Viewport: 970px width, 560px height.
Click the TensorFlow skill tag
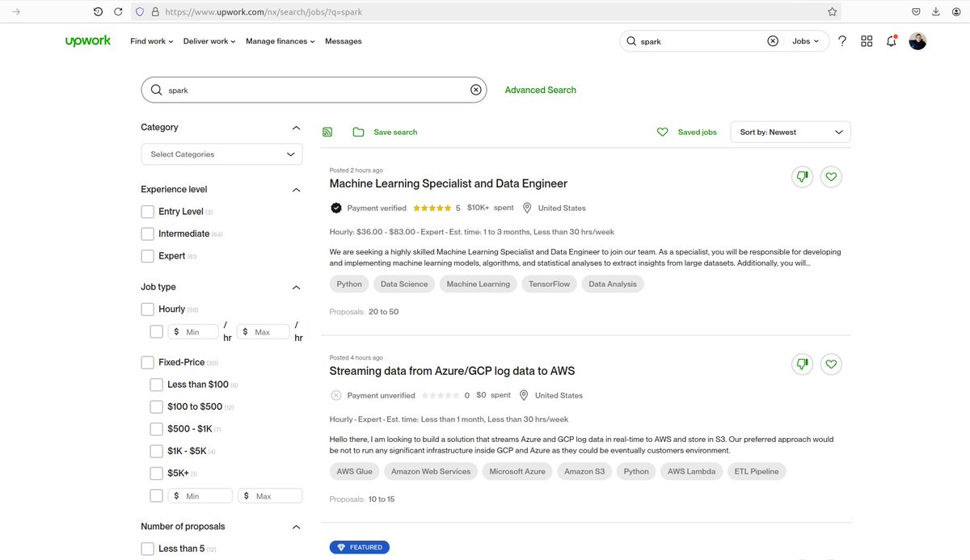[550, 284]
